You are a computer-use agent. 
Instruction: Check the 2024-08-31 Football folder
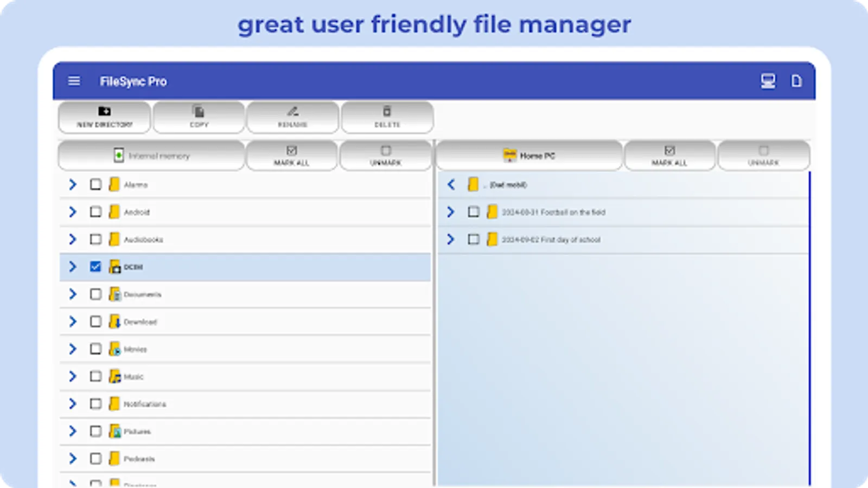coord(473,212)
